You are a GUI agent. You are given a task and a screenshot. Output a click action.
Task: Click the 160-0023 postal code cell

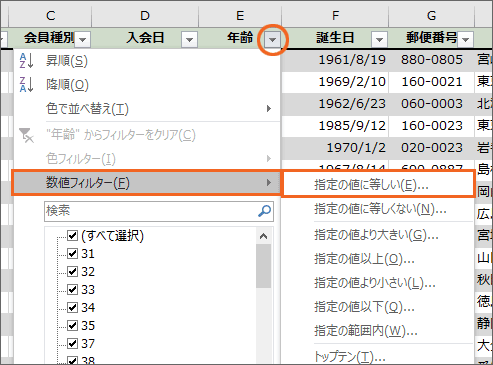click(432, 126)
